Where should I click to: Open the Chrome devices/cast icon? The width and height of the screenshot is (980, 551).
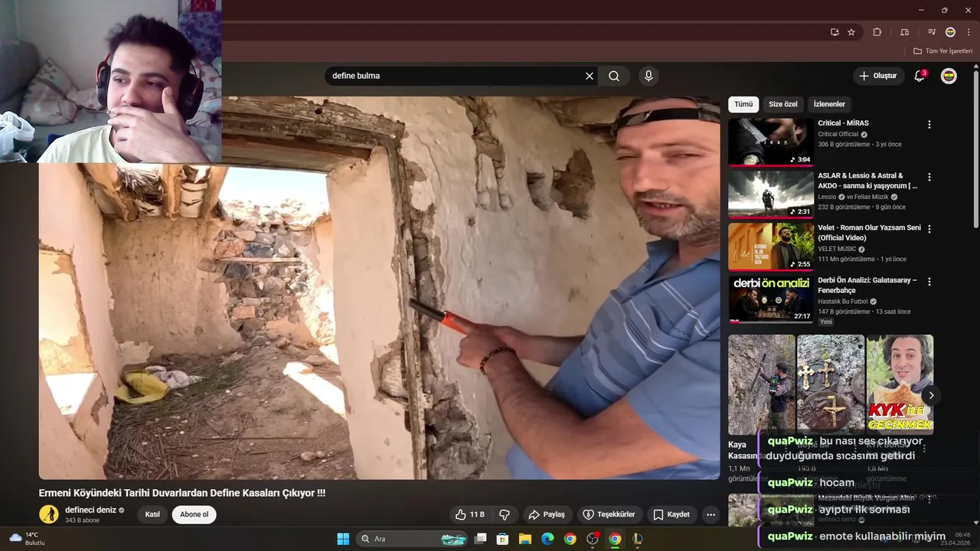(905, 32)
